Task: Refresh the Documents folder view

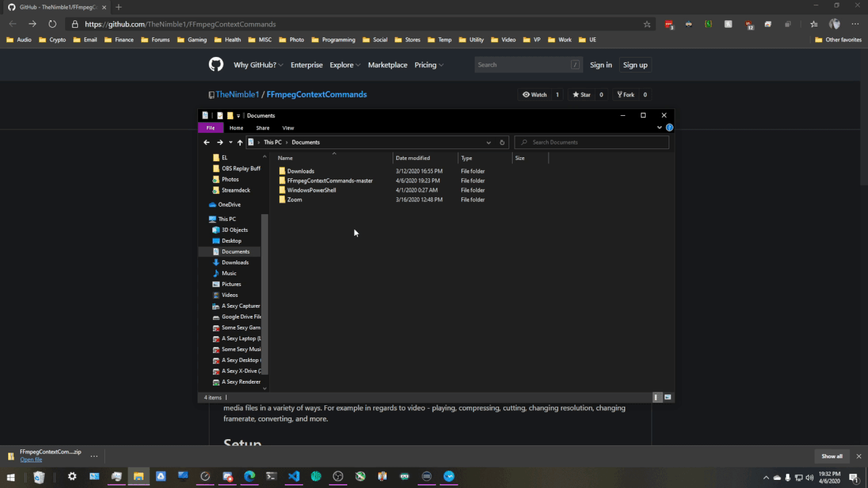Action: (502, 142)
